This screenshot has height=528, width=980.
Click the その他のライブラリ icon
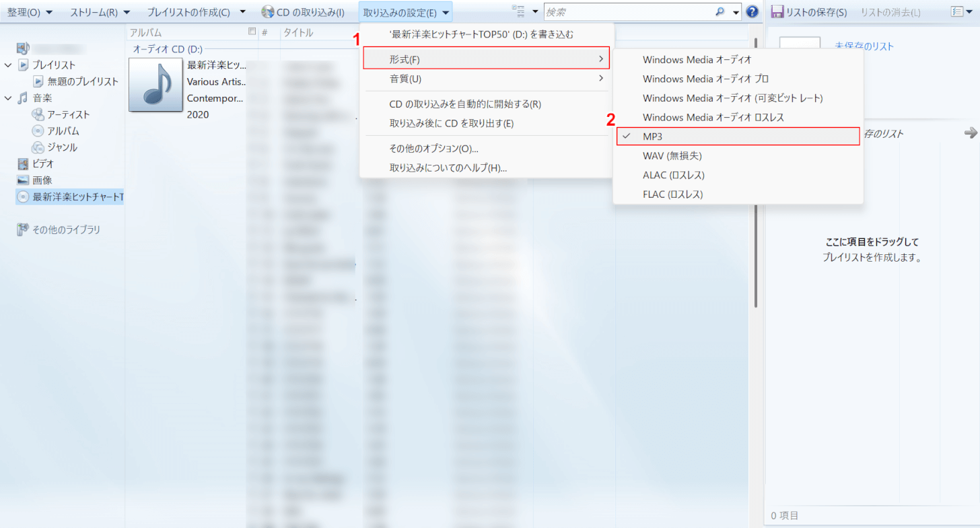point(23,229)
